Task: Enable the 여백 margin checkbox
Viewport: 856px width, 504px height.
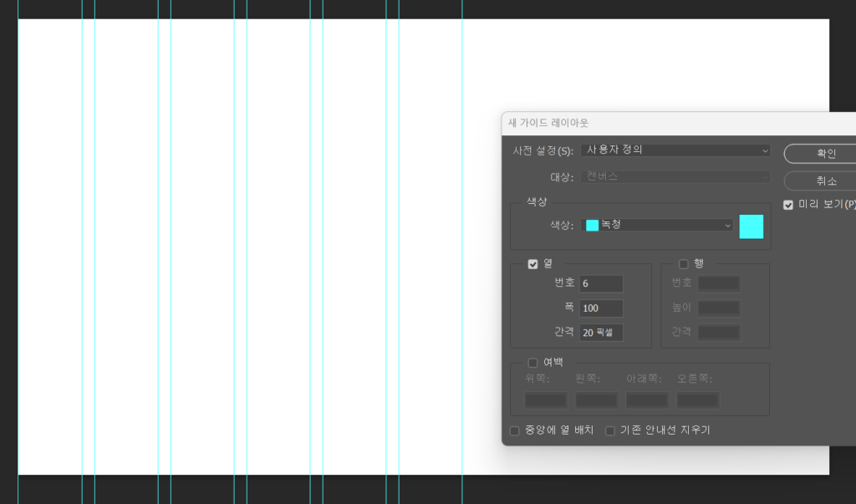Action: (533, 363)
